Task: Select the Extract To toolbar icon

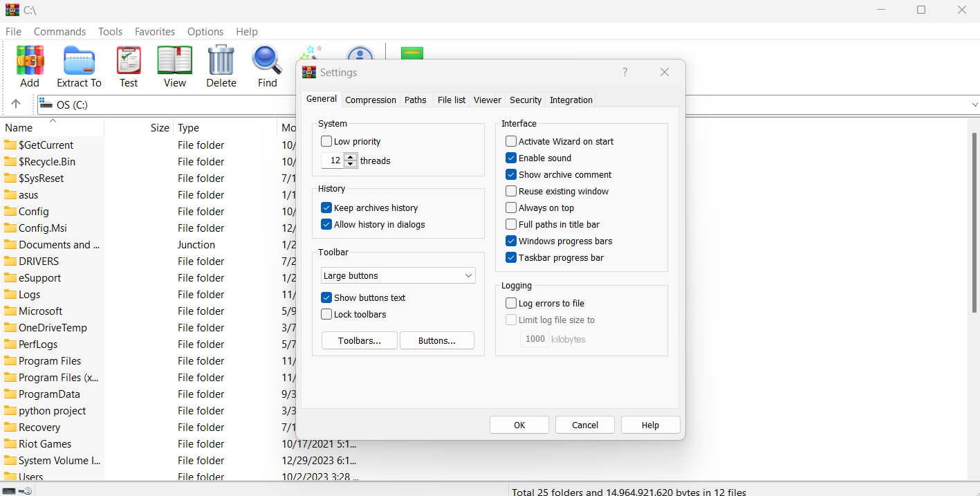Action: 78,62
